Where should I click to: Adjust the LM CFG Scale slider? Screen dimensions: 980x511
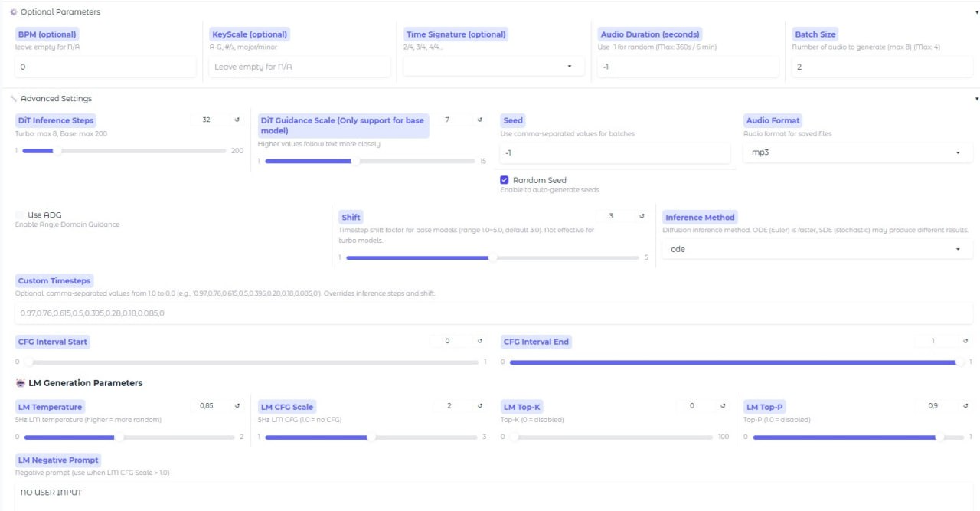coord(371,437)
